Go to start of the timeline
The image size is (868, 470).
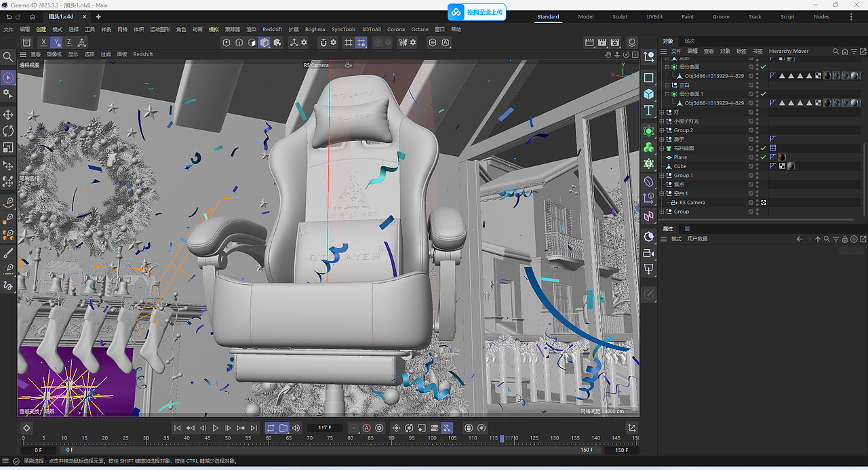pos(177,428)
